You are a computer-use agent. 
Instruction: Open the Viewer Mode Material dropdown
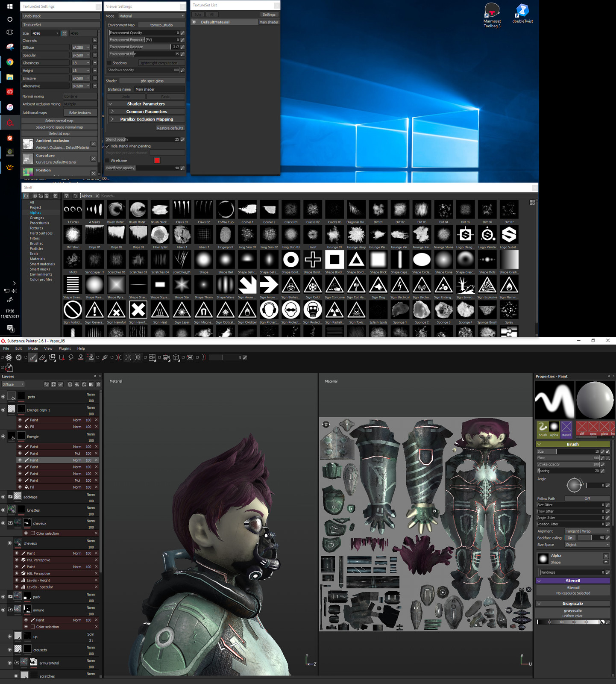[151, 16]
